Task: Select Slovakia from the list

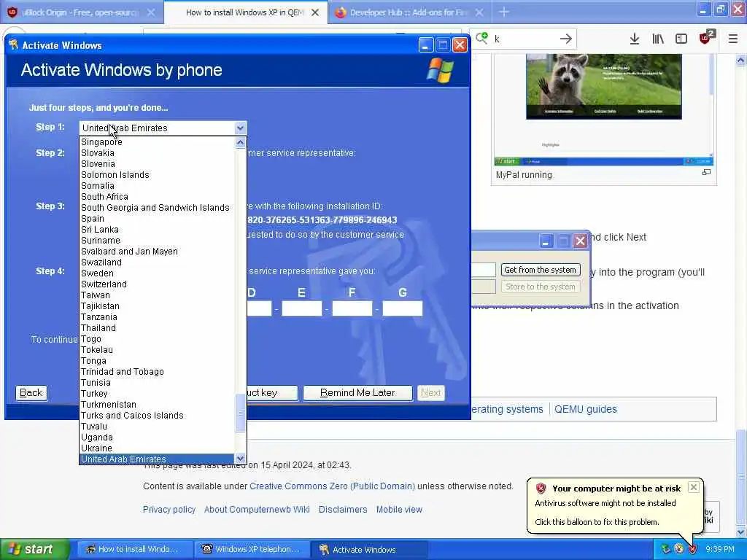Action: (157, 153)
